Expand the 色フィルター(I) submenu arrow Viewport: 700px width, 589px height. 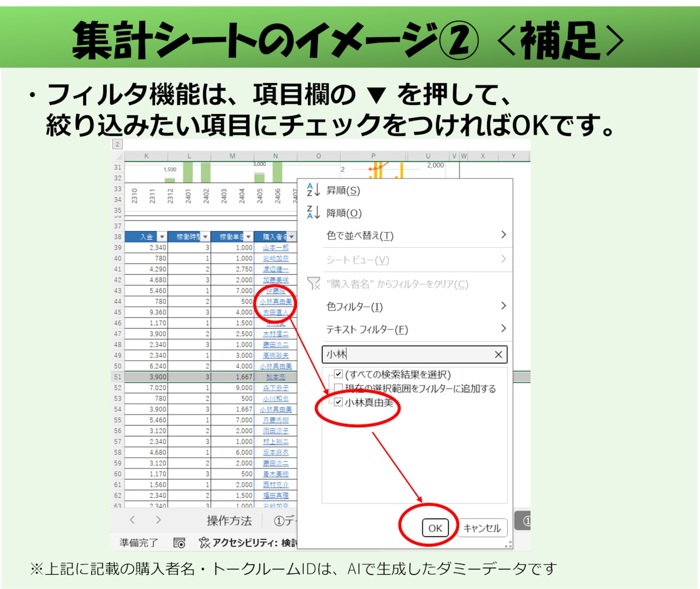[x=503, y=306]
